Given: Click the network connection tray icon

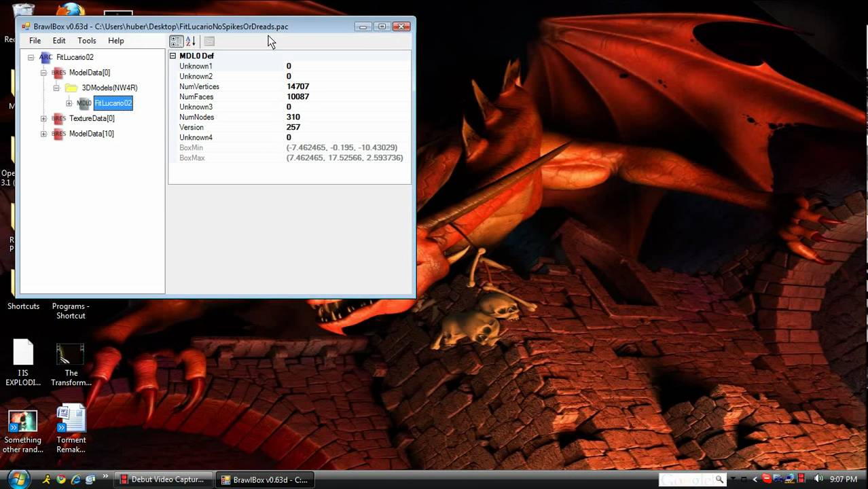Looking at the screenshot, I should coord(789,479).
